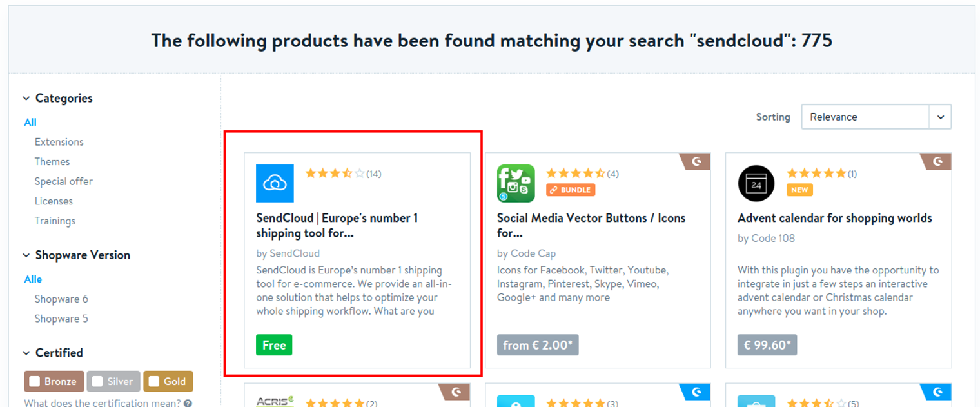Collapse the Shopware Version section

(26, 255)
